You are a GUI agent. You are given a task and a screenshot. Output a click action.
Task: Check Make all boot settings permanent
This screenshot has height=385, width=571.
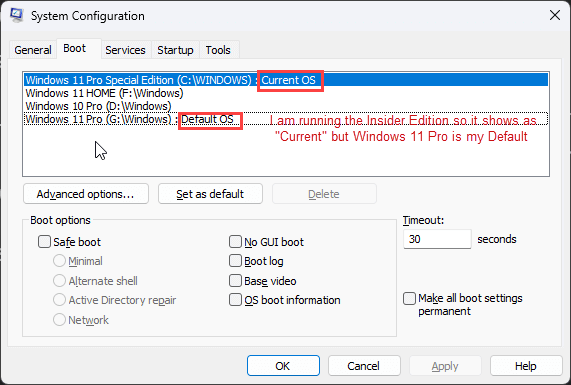click(409, 298)
